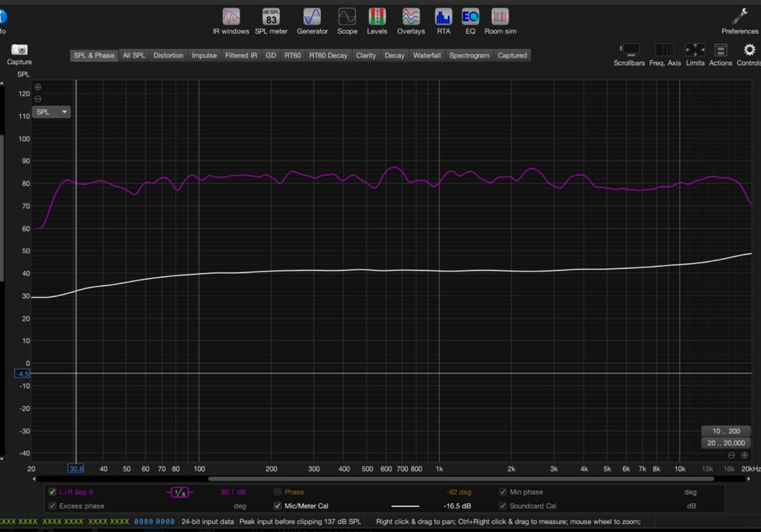
Task: Launch the signal Generator
Action: click(312, 21)
